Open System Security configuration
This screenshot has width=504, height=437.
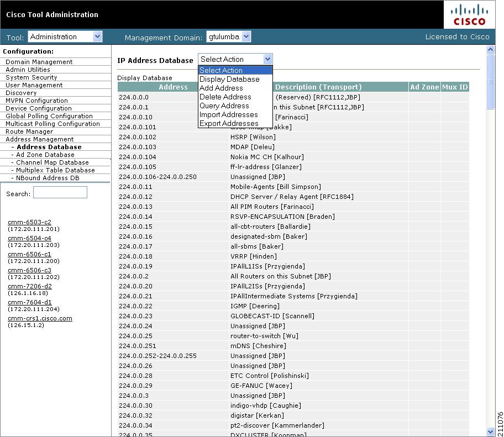click(31, 77)
